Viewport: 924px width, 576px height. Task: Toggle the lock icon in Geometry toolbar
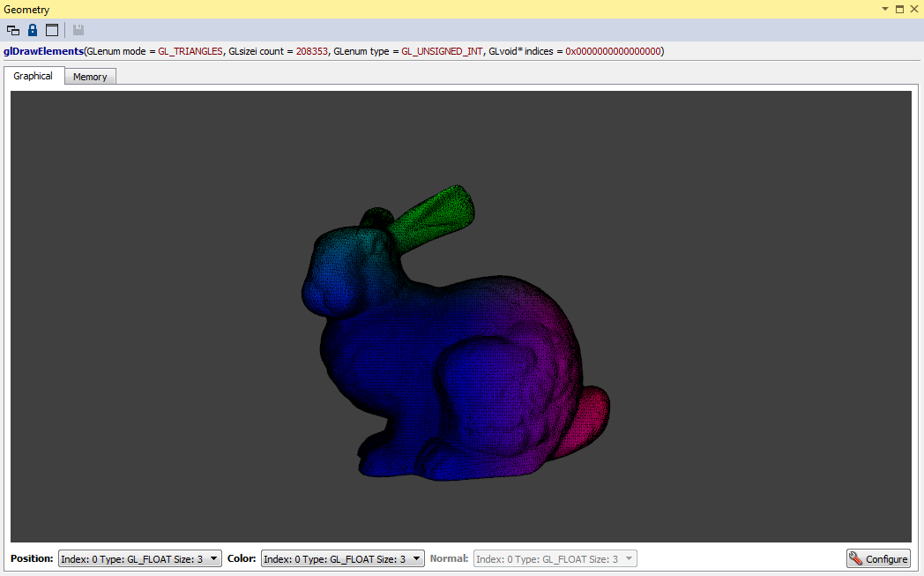(x=33, y=30)
